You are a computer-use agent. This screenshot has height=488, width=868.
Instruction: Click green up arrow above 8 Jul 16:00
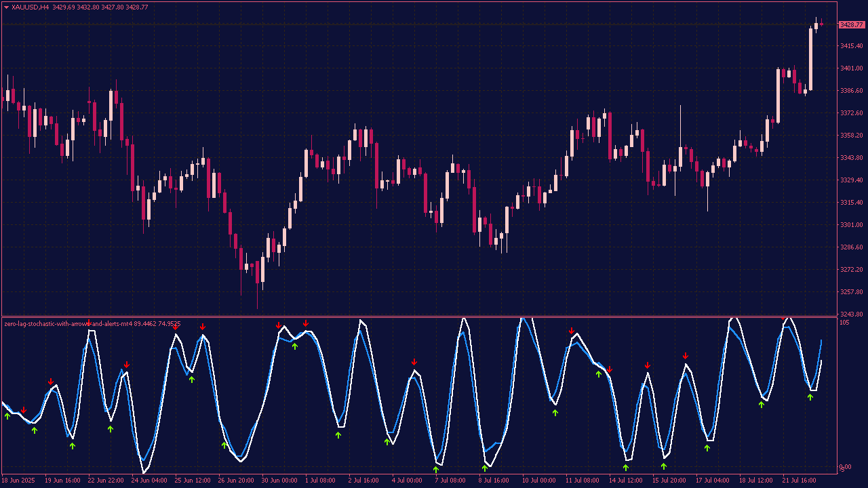point(485,468)
